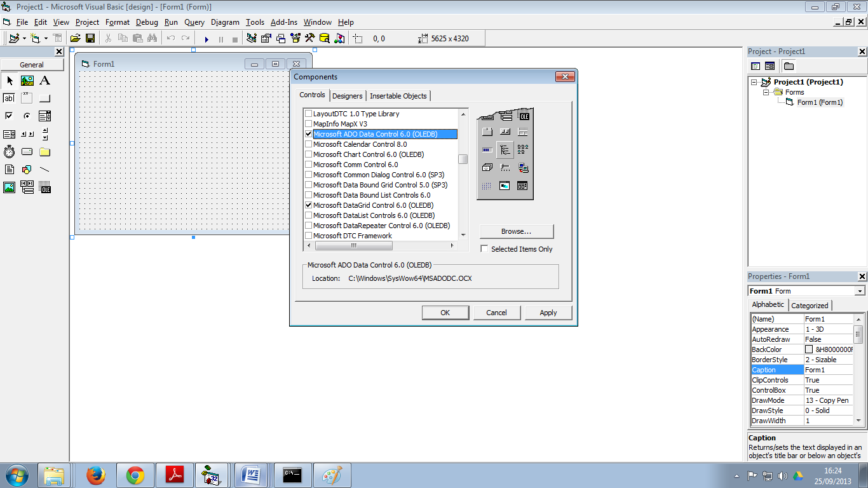Open Add Project dropdown arrow in toolbar
This screenshot has height=488, width=868.
click(24, 39)
